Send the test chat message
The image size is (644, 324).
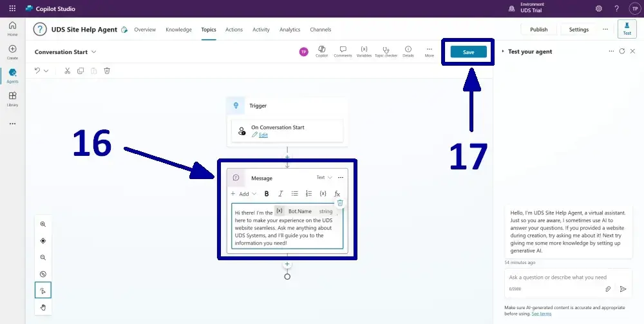pos(623,289)
